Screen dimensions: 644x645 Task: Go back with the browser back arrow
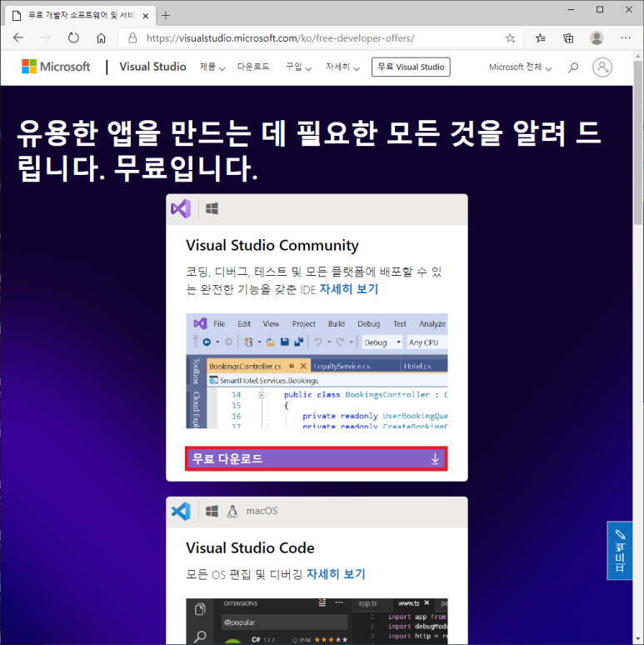[18, 37]
